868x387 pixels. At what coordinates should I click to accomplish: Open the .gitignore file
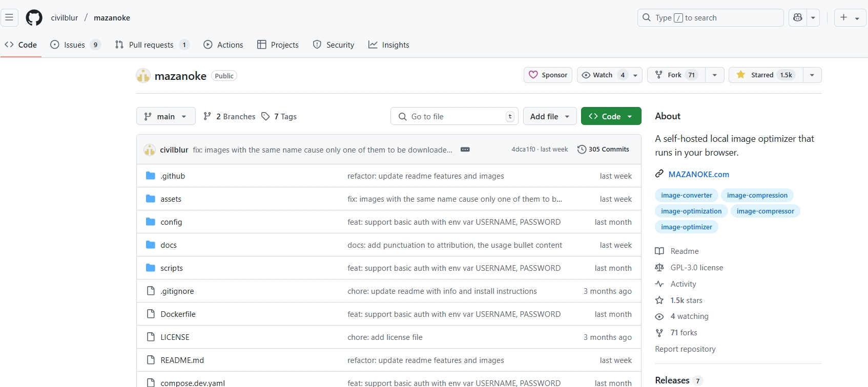click(177, 291)
